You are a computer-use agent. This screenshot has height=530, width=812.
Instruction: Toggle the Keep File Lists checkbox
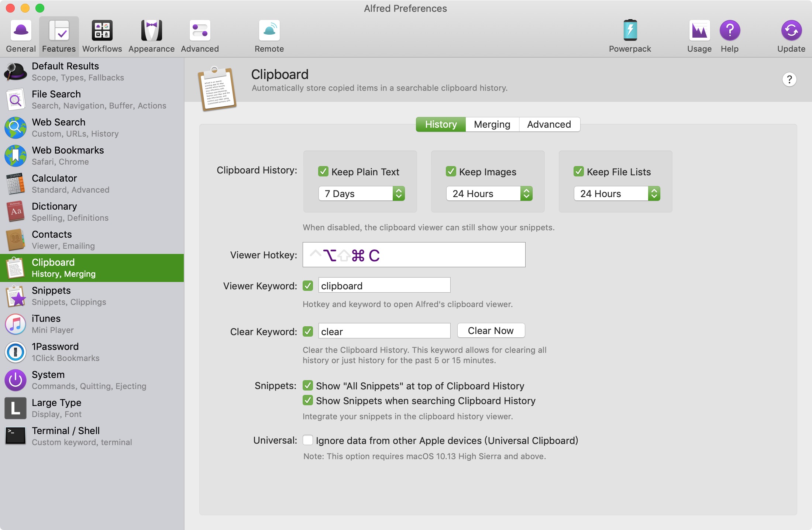[579, 172]
